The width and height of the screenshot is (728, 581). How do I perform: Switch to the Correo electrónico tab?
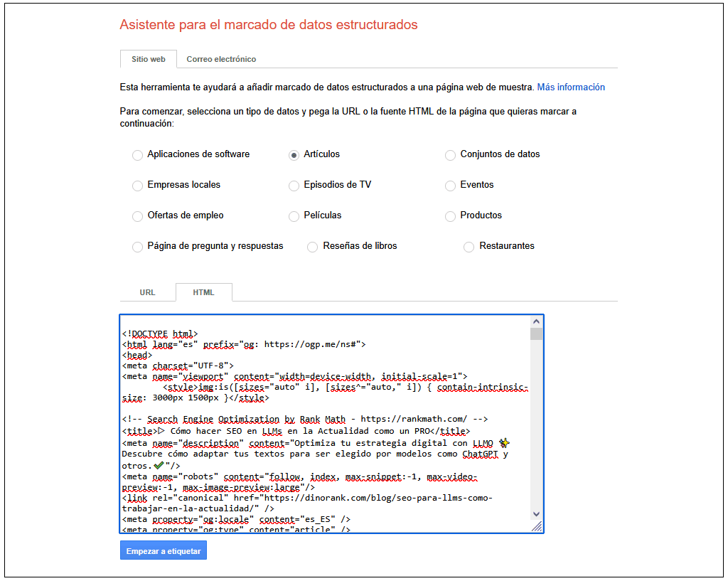[x=221, y=59]
